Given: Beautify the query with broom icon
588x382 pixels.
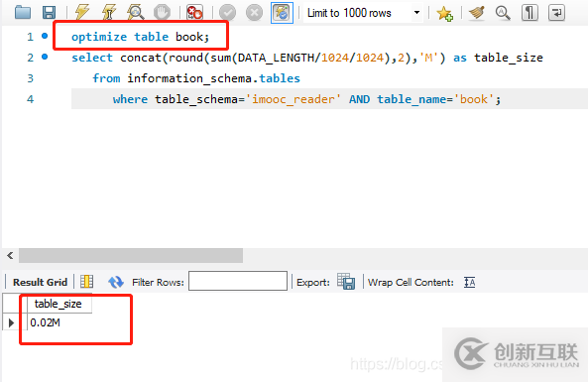Looking at the screenshot, I should (x=477, y=12).
